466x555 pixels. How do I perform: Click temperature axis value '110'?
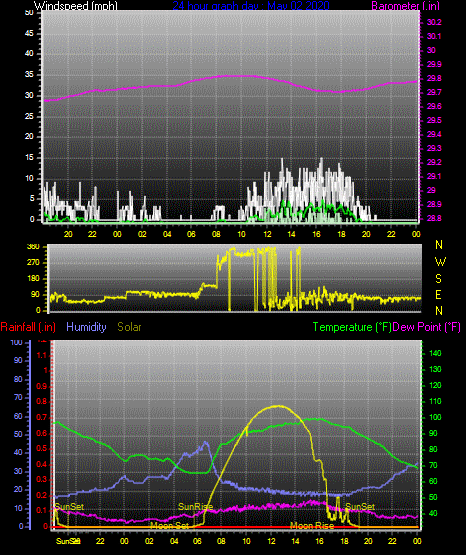point(435,401)
